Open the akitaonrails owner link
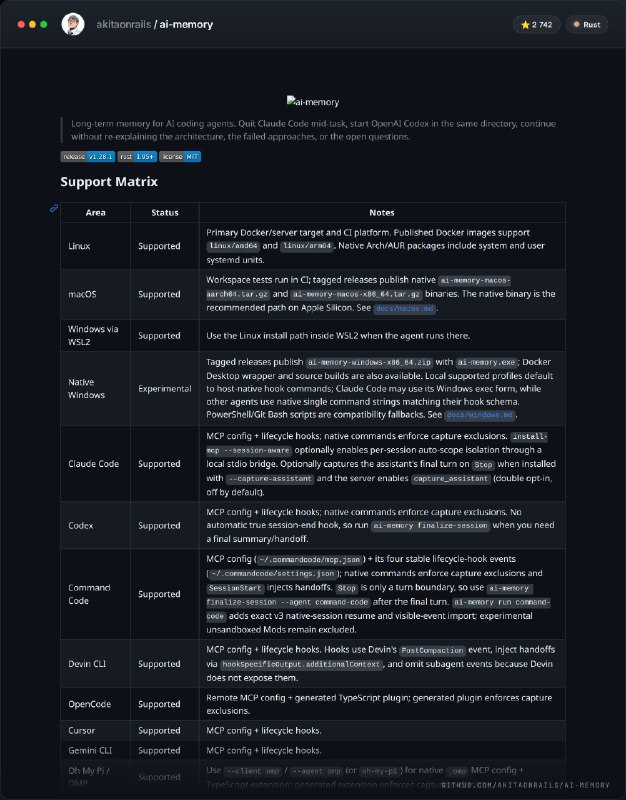The height and width of the screenshot is (800, 626). 123,24
